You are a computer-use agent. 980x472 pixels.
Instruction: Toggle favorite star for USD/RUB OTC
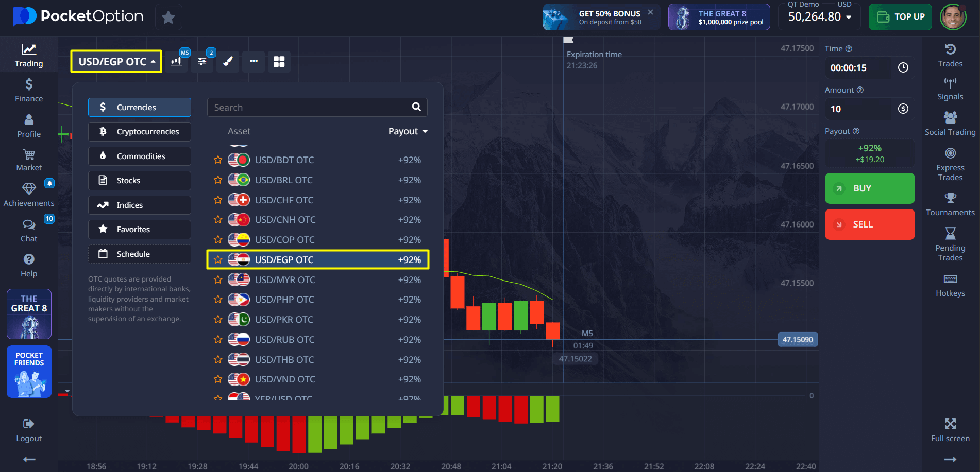coord(218,340)
